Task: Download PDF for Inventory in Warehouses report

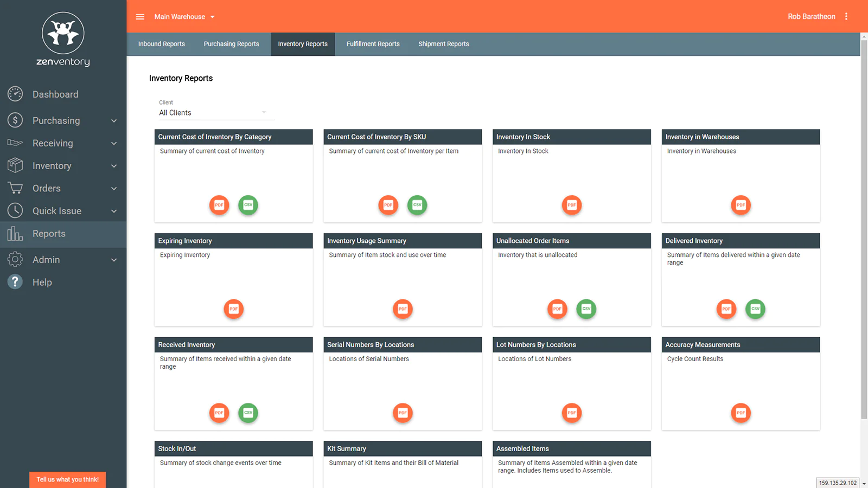Action: click(741, 205)
